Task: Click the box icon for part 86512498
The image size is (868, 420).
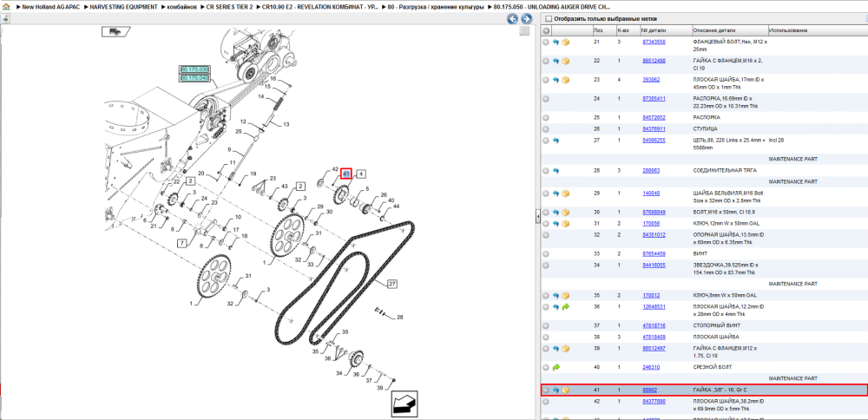Action: click(x=565, y=61)
